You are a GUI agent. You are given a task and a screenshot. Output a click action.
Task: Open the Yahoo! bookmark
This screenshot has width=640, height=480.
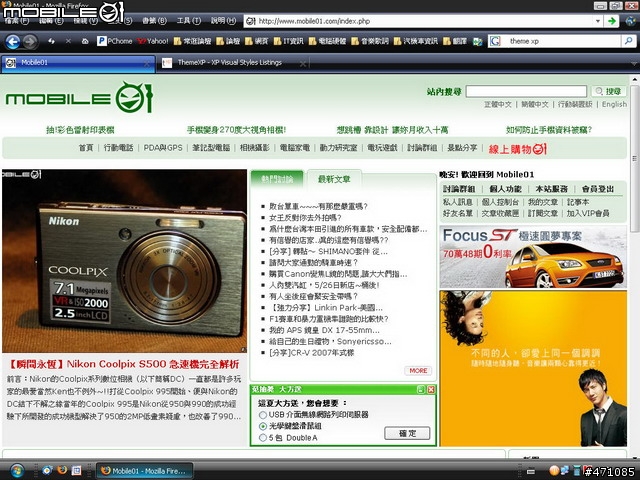(x=152, y=41)
